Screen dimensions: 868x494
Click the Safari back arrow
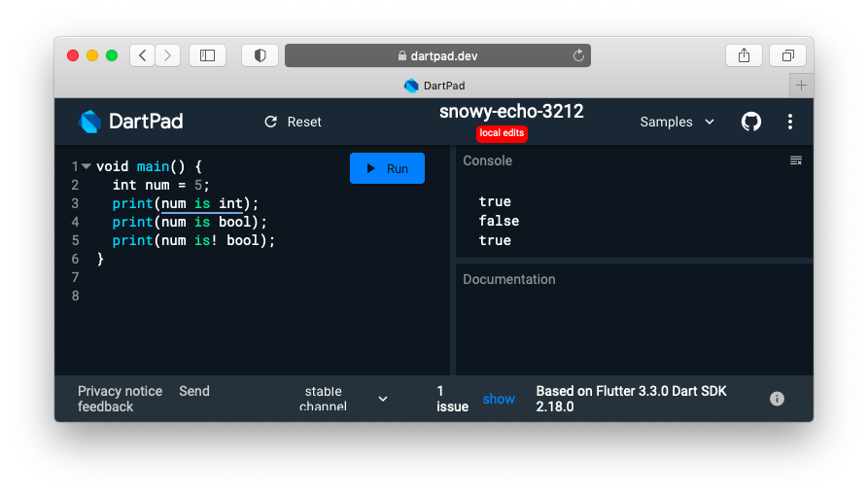click(142, 55)
